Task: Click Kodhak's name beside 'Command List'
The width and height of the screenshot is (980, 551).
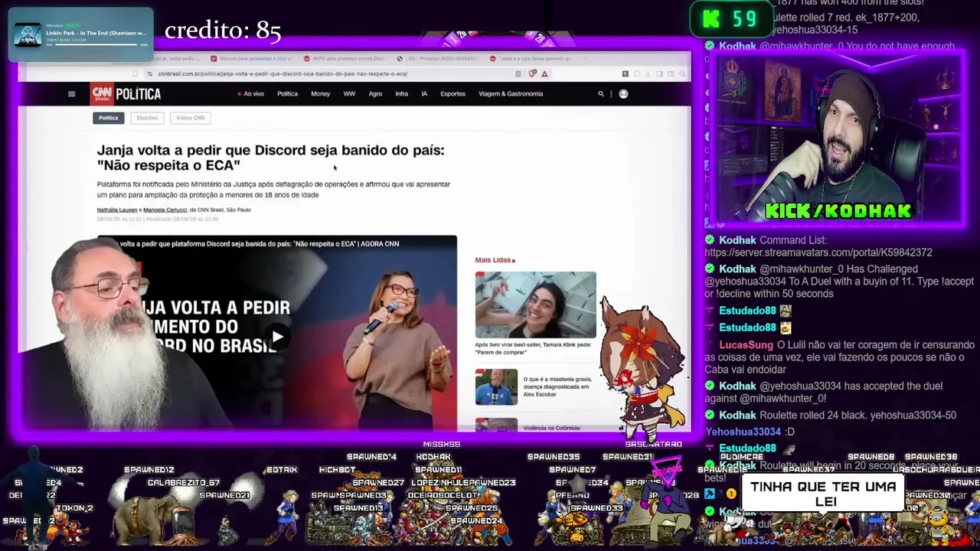Action: click(x=737, y=240)
